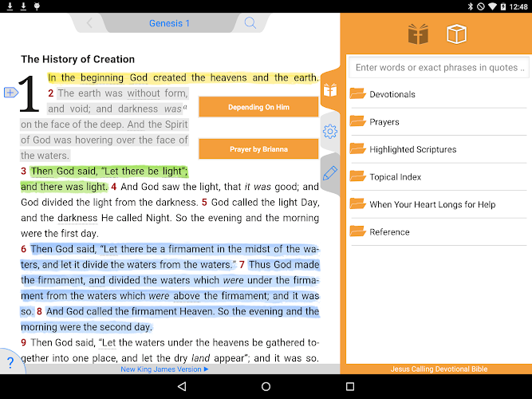Tap Android recent apps square button
The width and height of the screenshot is (532, 399).
coord(350,386)
